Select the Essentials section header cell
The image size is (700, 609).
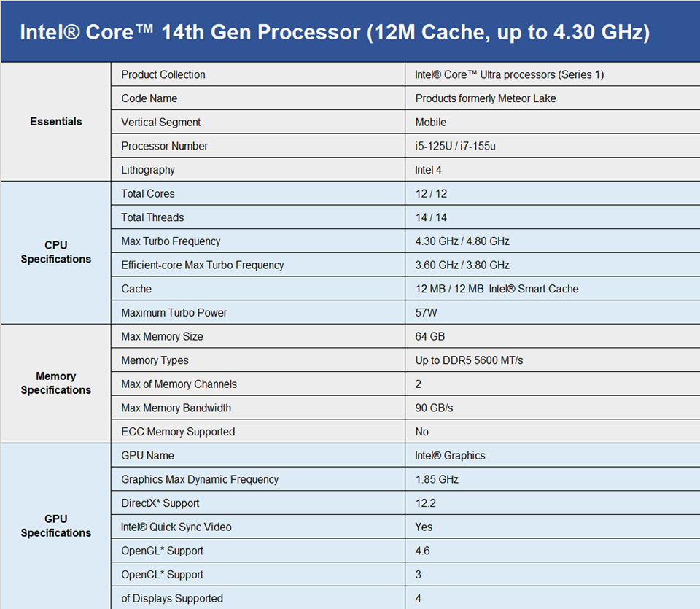[x=56, y=122]
